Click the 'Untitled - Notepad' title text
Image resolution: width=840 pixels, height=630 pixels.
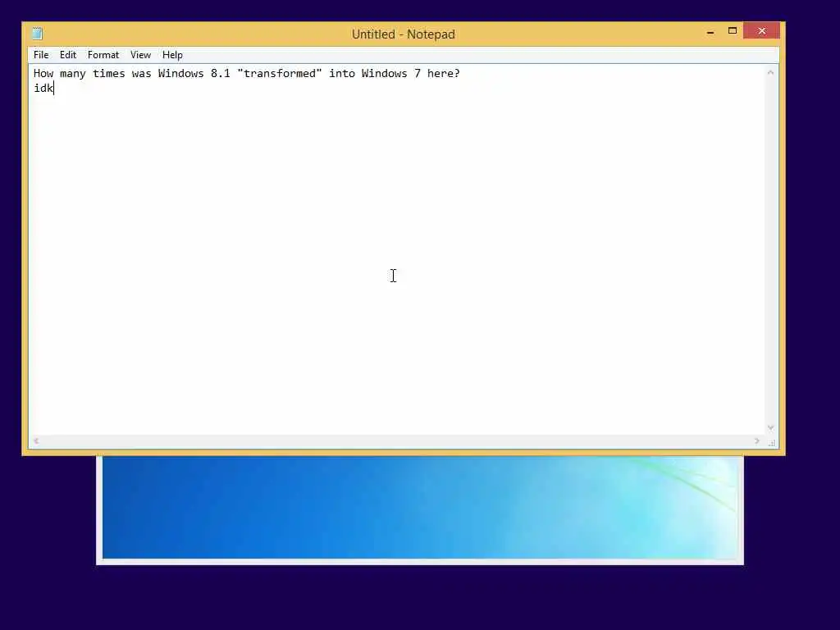click(x=403, y=34)
